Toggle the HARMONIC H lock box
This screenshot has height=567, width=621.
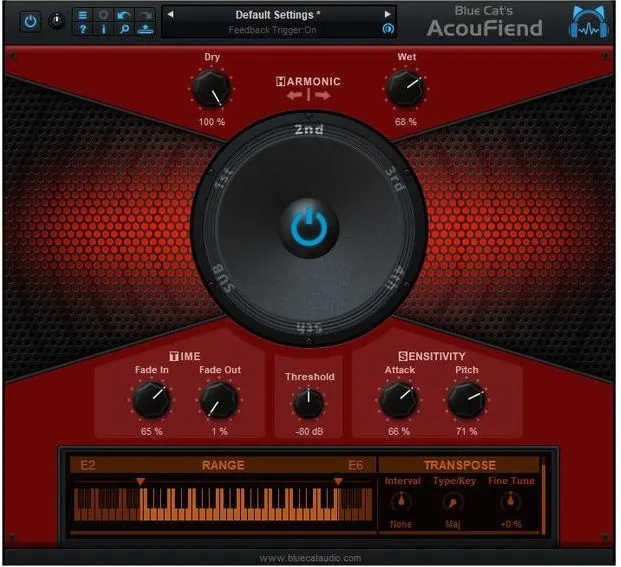(x=280, y=82)
